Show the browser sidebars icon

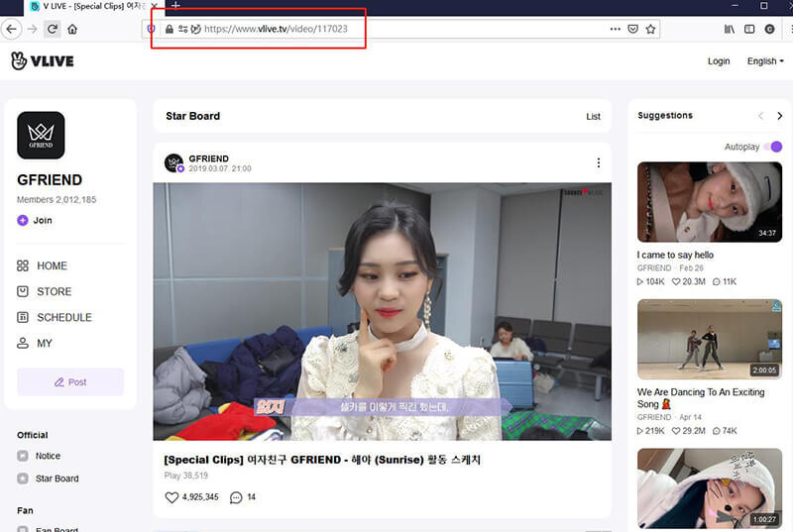coord(749,29)
